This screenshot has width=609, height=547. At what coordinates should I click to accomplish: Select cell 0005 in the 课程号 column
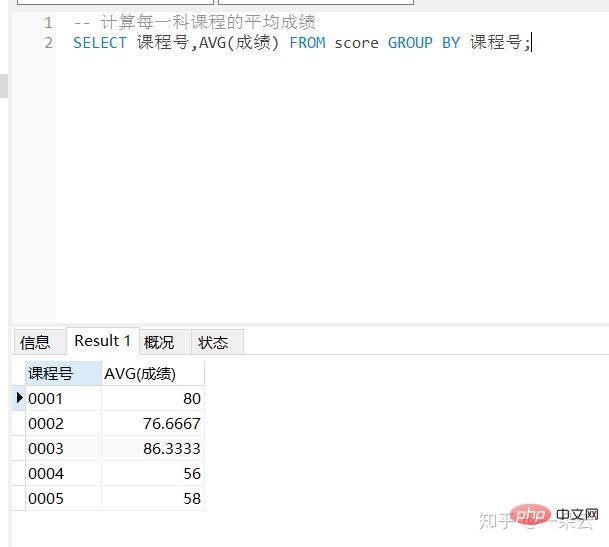[63, 498]
